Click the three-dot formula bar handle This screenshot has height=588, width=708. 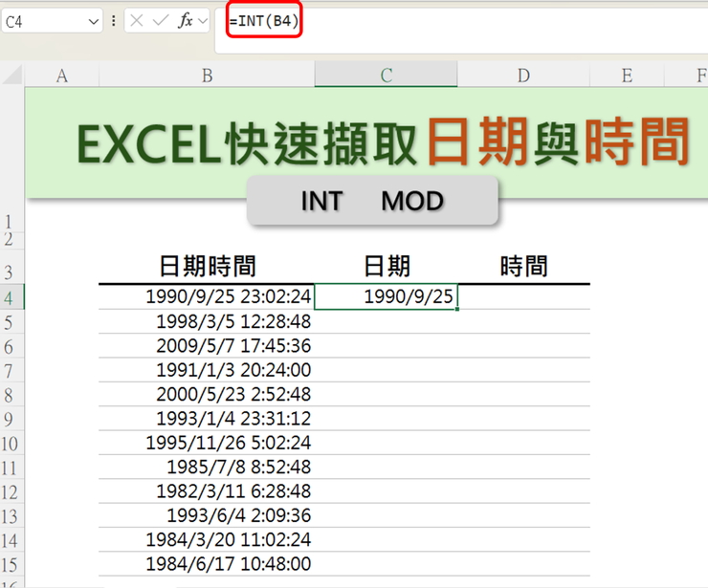(113, 20)
